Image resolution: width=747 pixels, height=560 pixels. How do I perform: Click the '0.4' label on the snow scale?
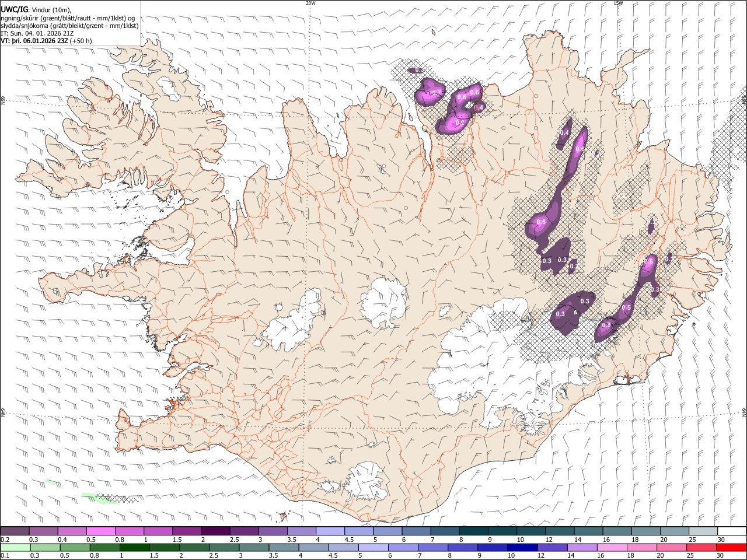click(62, 540)
